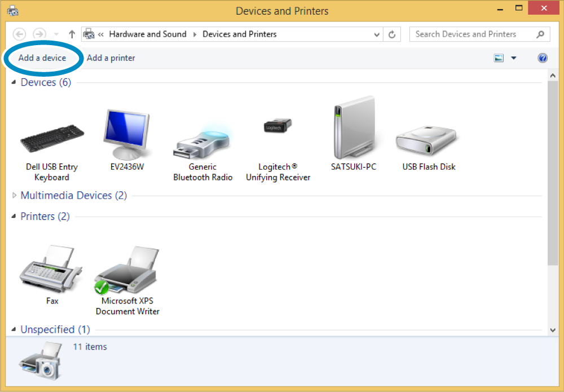Click the Add a printer button
This screenshot has width=564, height=392.
click(111, 58)
